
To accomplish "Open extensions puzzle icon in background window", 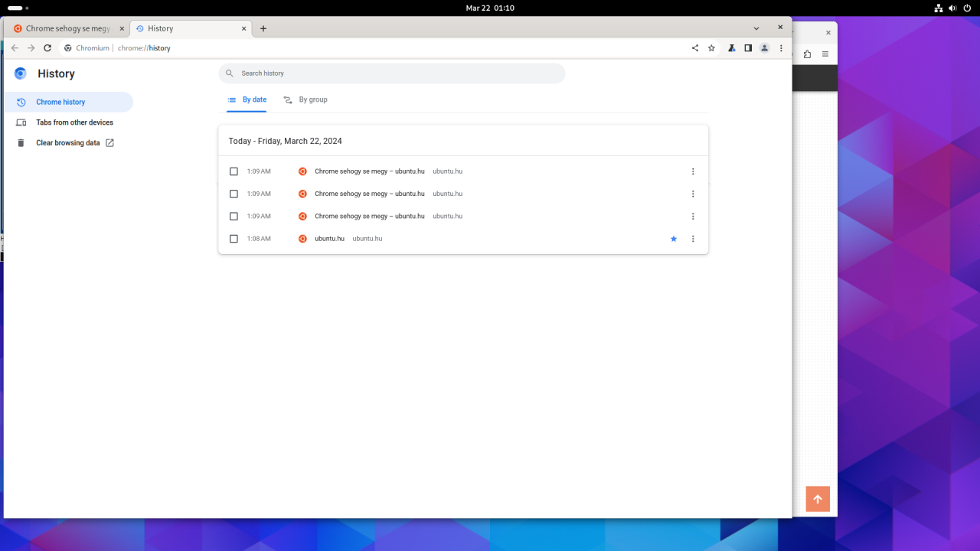I will click(807, 54).
